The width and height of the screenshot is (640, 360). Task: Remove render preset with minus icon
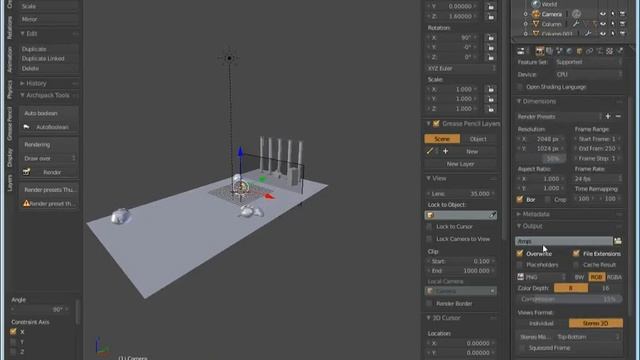click(618, 116)
